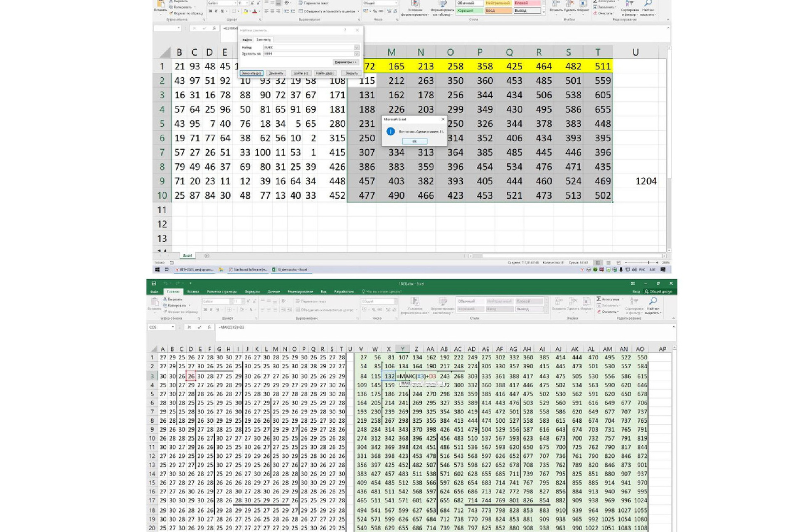Open Conditional Formatting in the lower Excel ribbon
The height and width of the screenshot is (532, 798).
click(x=414, y=302)
